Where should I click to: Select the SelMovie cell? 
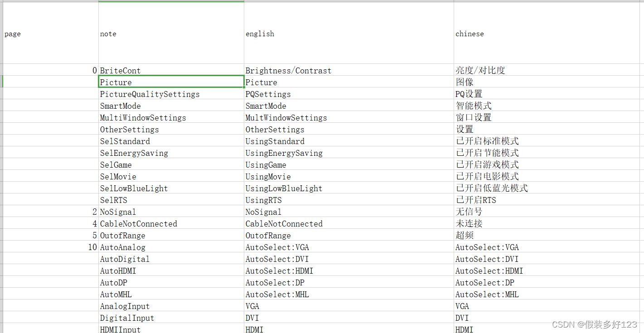click(x=171, y=176)
